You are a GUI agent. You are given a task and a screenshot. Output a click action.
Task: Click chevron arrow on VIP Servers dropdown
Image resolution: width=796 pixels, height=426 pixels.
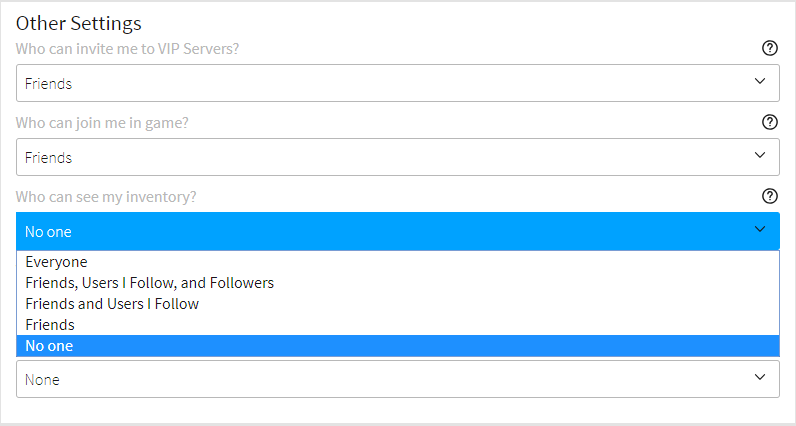coord(760,83)
